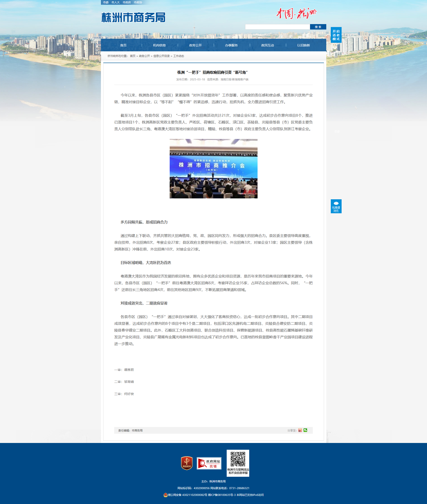Click the 市政府 link in top bar

pyautogui.click(x=127, y=2)
